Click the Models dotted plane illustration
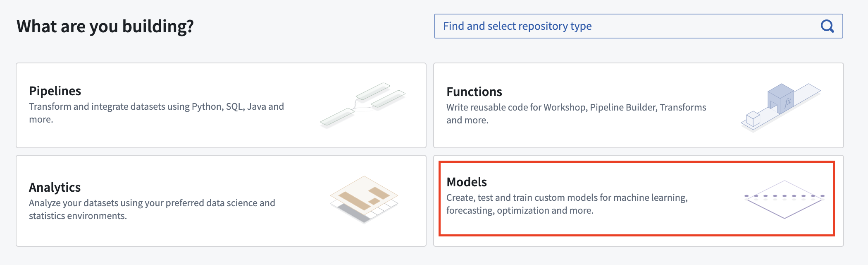The width and height of the screenshot is (868, 265). [784, 199]
